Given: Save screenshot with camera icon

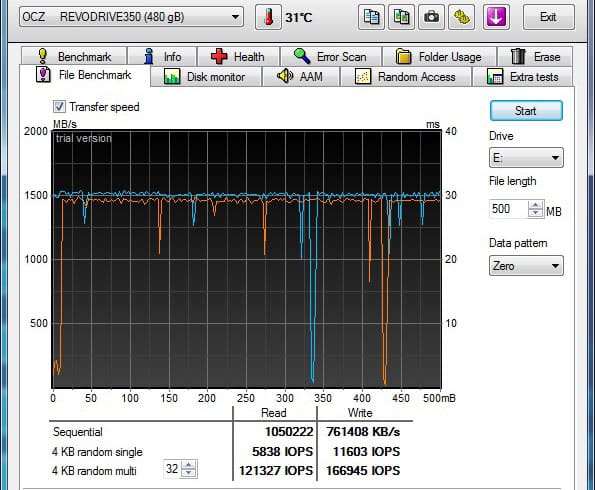Looking at the screenshot, I should click(431, 17).
